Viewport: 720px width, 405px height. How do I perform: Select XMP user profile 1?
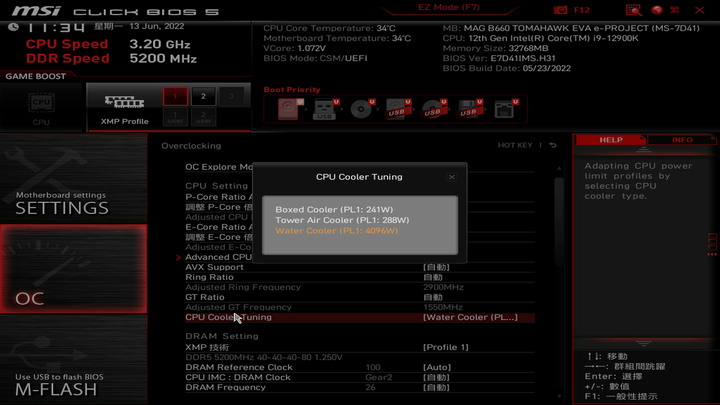point(175,117)
